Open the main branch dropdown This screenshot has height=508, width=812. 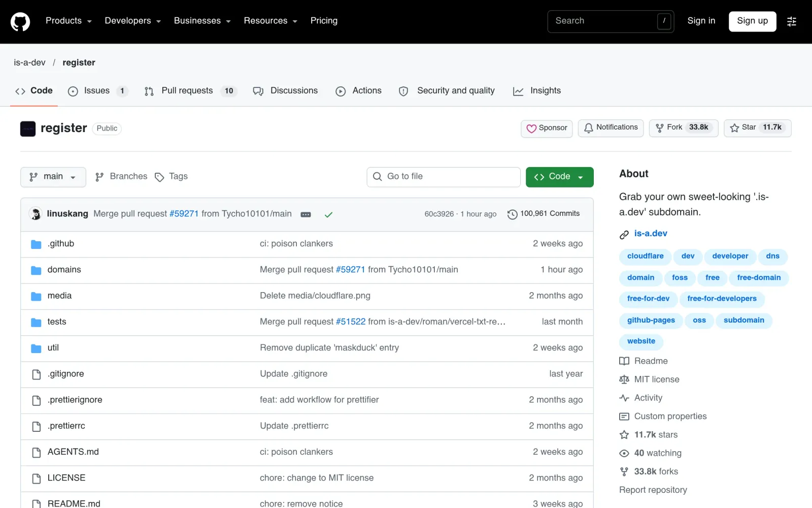[x=53, y=177]
